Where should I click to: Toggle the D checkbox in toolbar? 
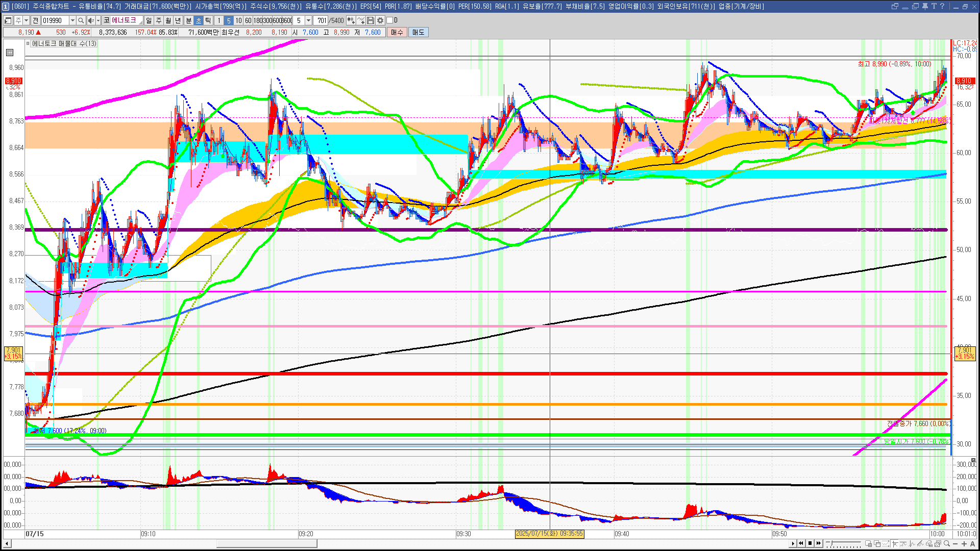point(390,20)
